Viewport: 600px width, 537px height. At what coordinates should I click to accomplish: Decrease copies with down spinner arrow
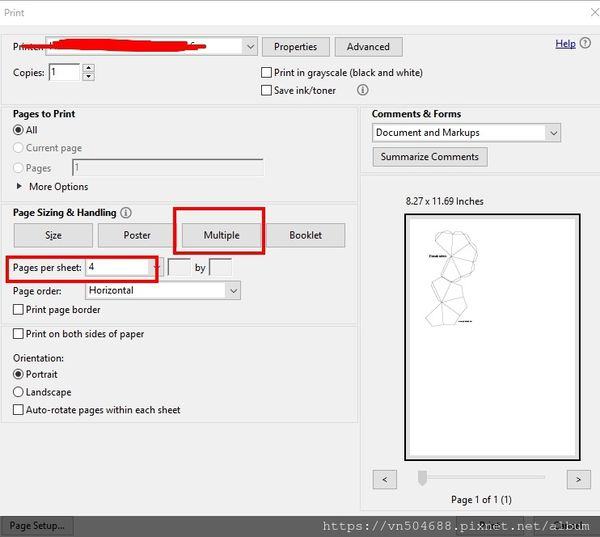(89, 77)
